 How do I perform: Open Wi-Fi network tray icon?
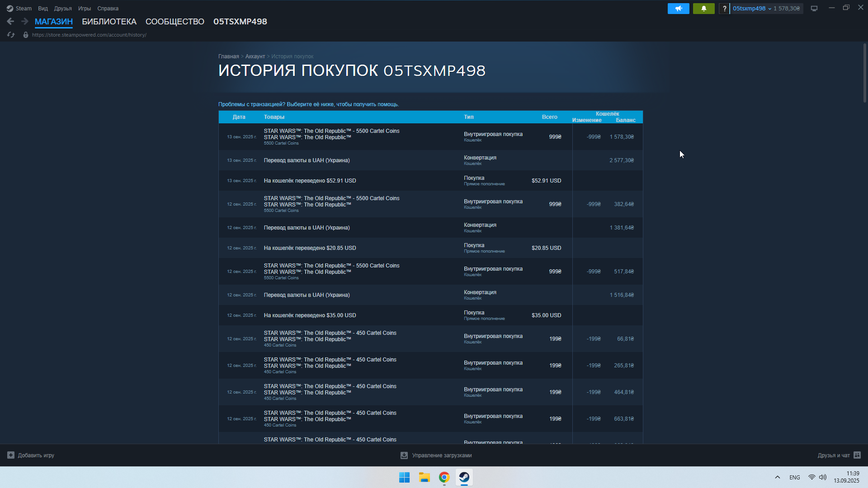(812, 477)
